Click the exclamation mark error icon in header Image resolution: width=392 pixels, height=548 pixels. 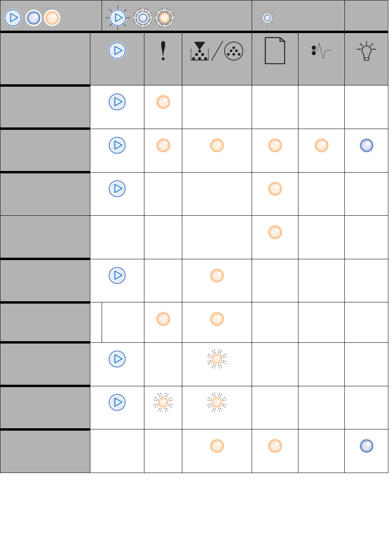(163, 51)
